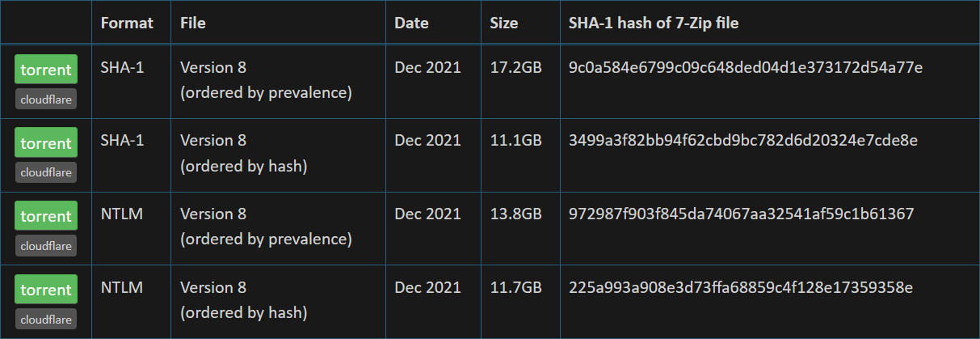Click torrent button for SHA-1 ordered by prevalence
This screenshot has height=339, width=980.
[x=46, y=70]
